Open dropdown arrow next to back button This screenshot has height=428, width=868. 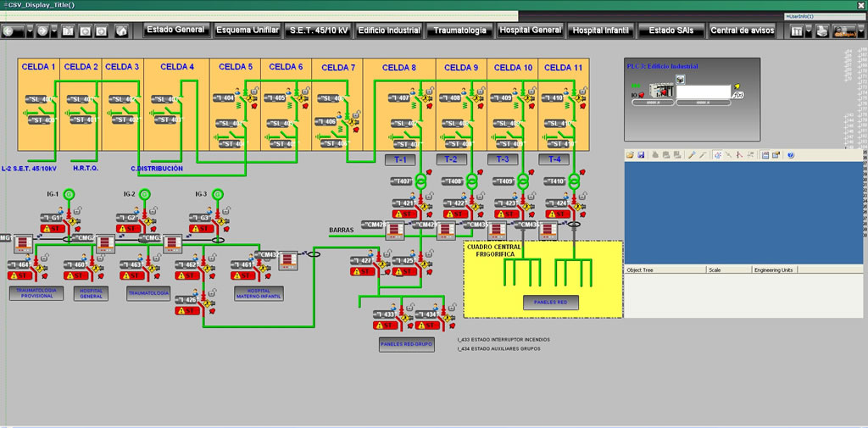(30, 31)
